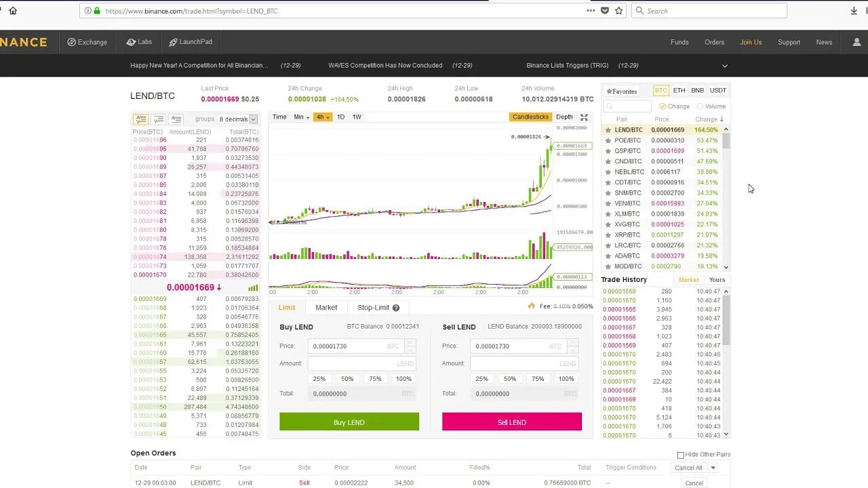Open the Exchange menu in header
This screenshot has width=868, height=488.
pos(87,42)
